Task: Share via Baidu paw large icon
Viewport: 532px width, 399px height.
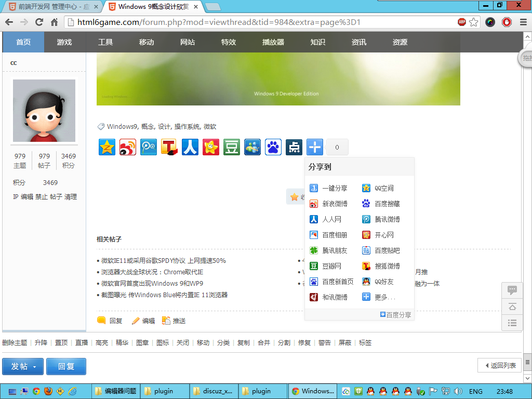Action: click(273, 147)
